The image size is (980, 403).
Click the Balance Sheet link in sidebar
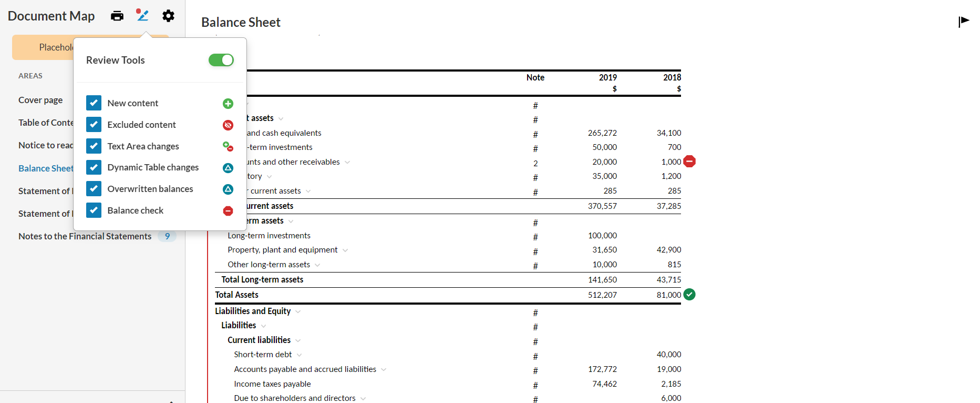pos(46,168)
